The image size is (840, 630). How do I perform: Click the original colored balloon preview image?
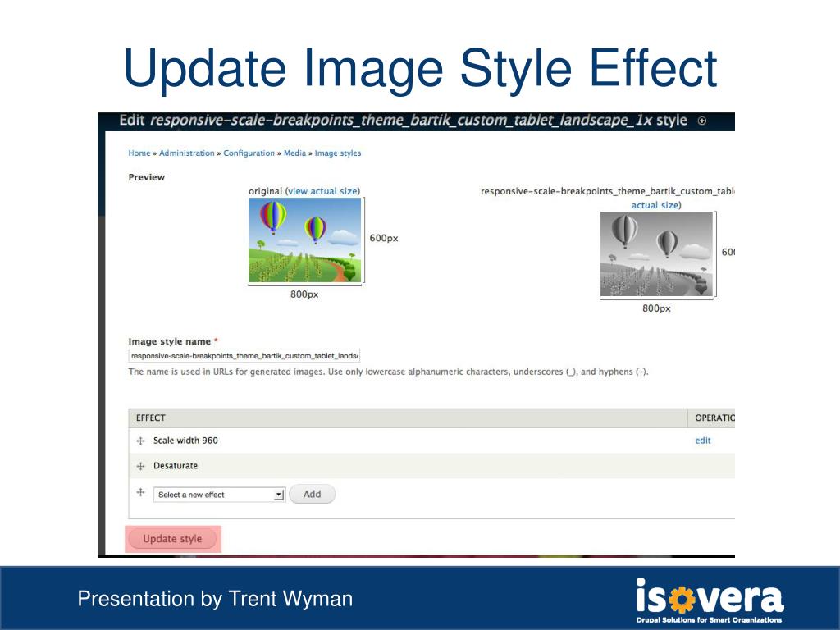305,240
